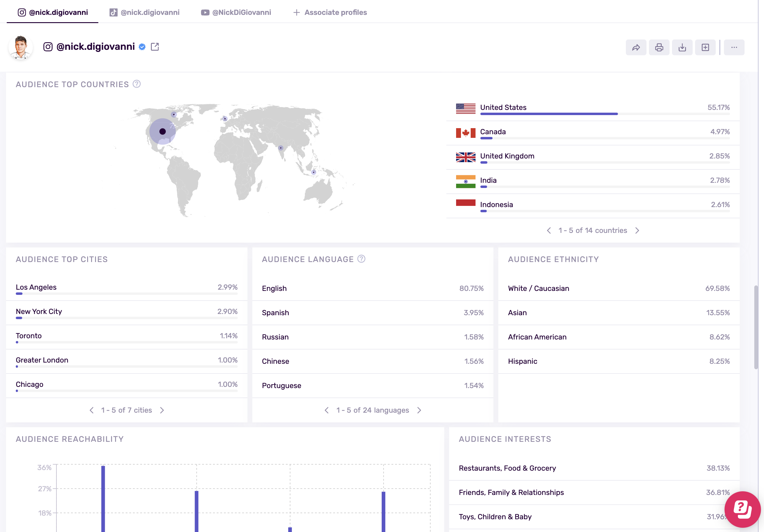Click the Audience Top Countries help tooltip
Screen dimensions: 764x532
136,84
